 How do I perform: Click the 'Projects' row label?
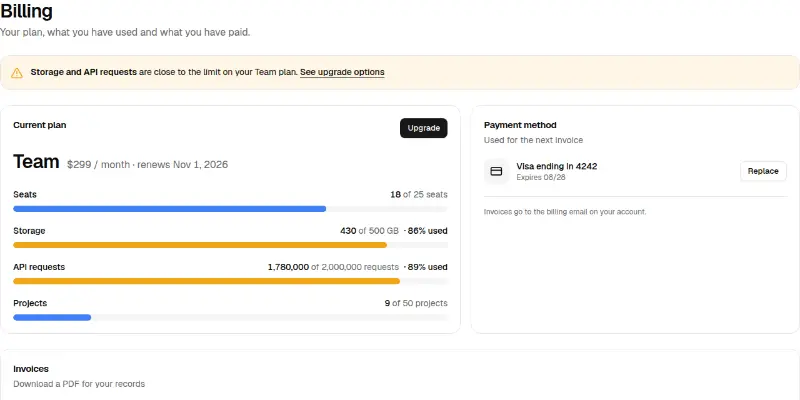click(30, 303)
